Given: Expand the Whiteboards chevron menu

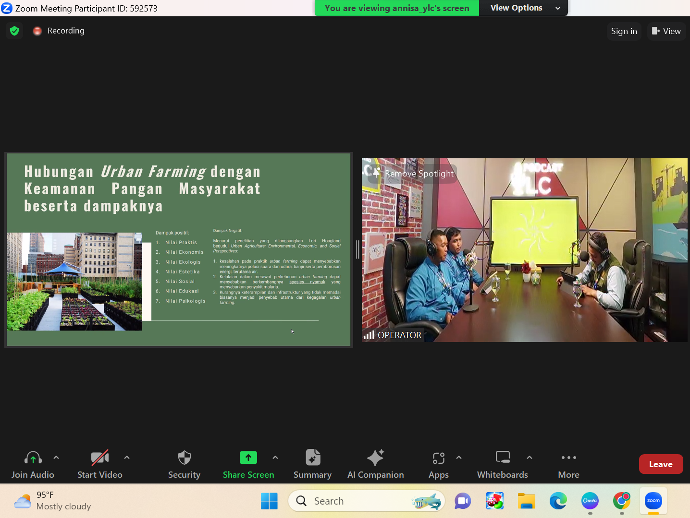Looking at the screenshot, I should coord(531,457).
